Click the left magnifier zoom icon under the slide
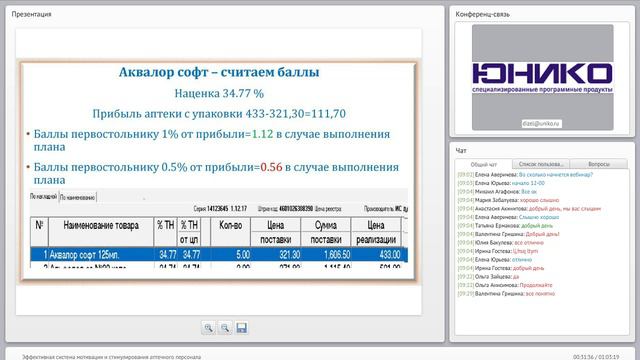Viewport: 640px width, 360px height. click(x=209, y=328)
